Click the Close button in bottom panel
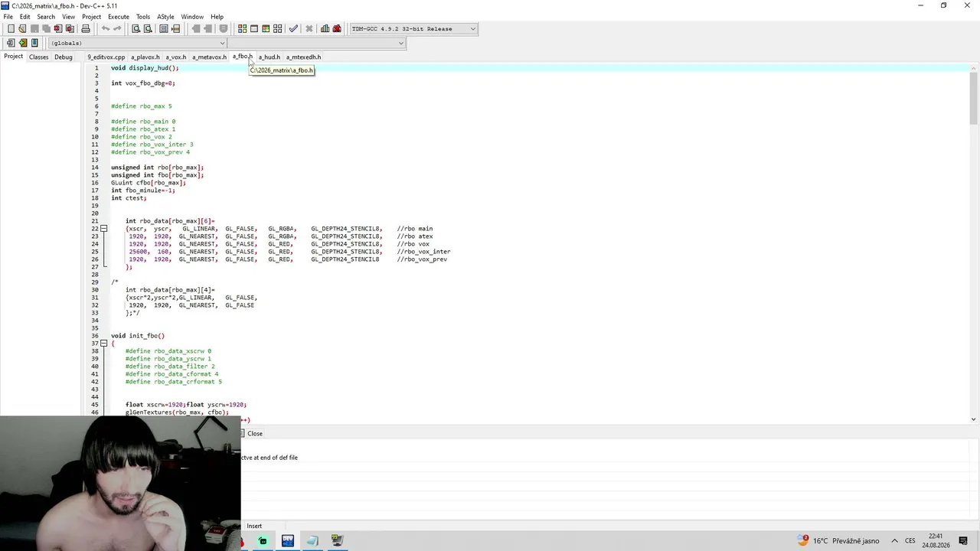 click(x=255, y=433)
